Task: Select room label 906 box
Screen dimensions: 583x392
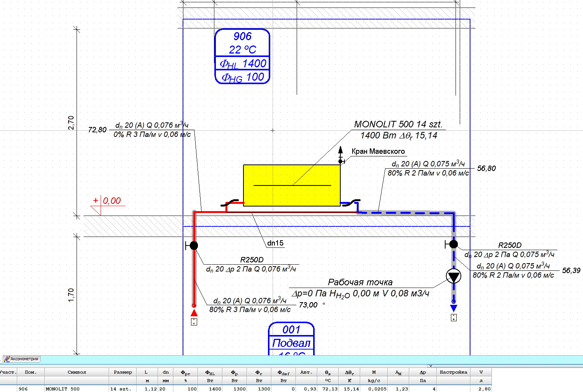Action: click(242, 56)
